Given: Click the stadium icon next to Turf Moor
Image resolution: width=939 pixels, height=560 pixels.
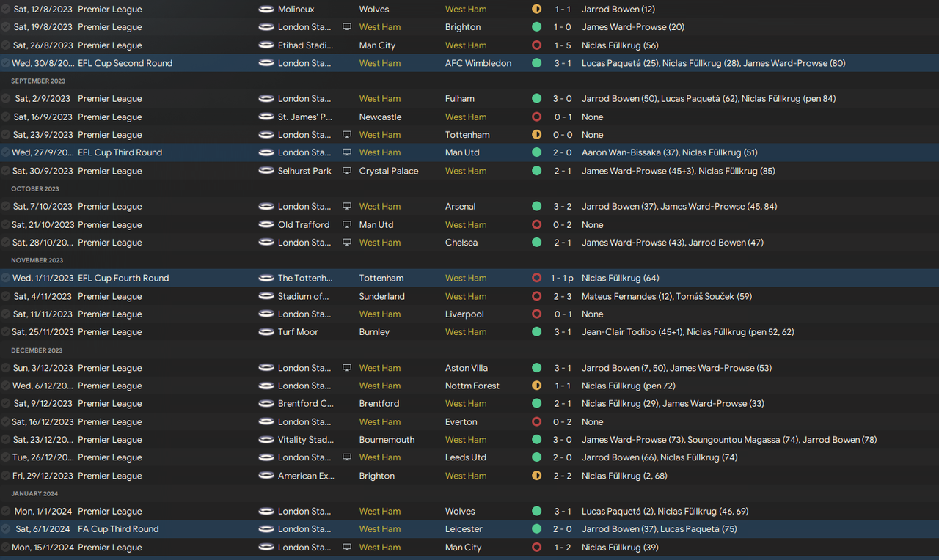Looking at the screenshot, I should click(x=266, y=332).
